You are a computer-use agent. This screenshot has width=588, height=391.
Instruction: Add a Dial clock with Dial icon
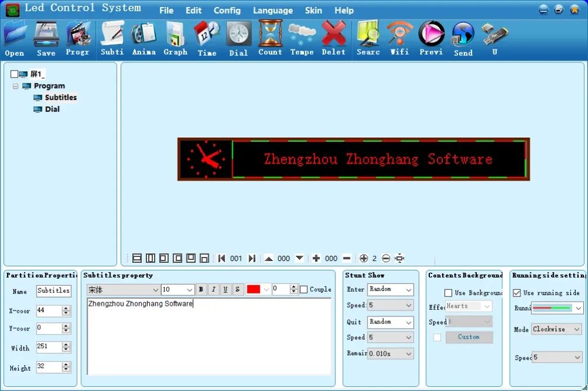point(239,39)
